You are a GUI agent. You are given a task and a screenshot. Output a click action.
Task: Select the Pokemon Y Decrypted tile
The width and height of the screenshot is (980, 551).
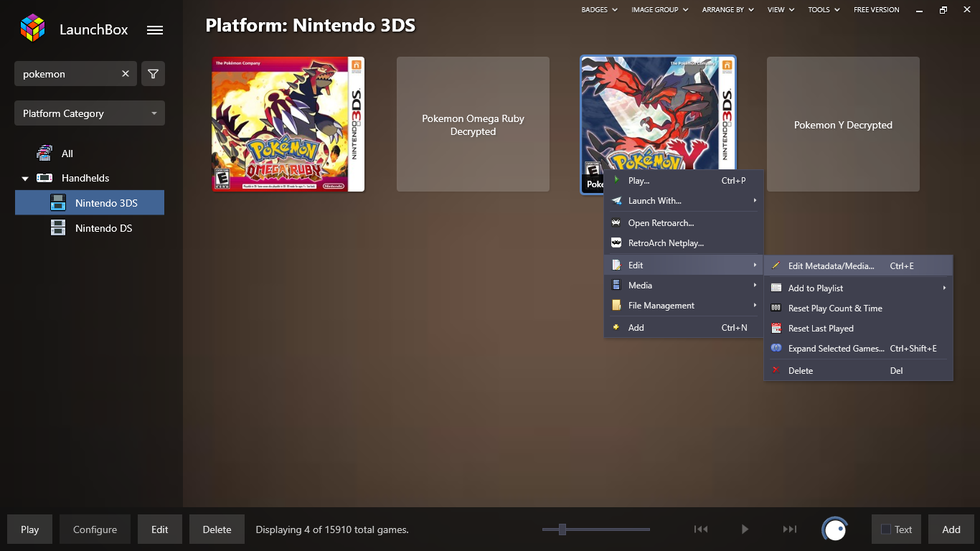pos(843,124)
